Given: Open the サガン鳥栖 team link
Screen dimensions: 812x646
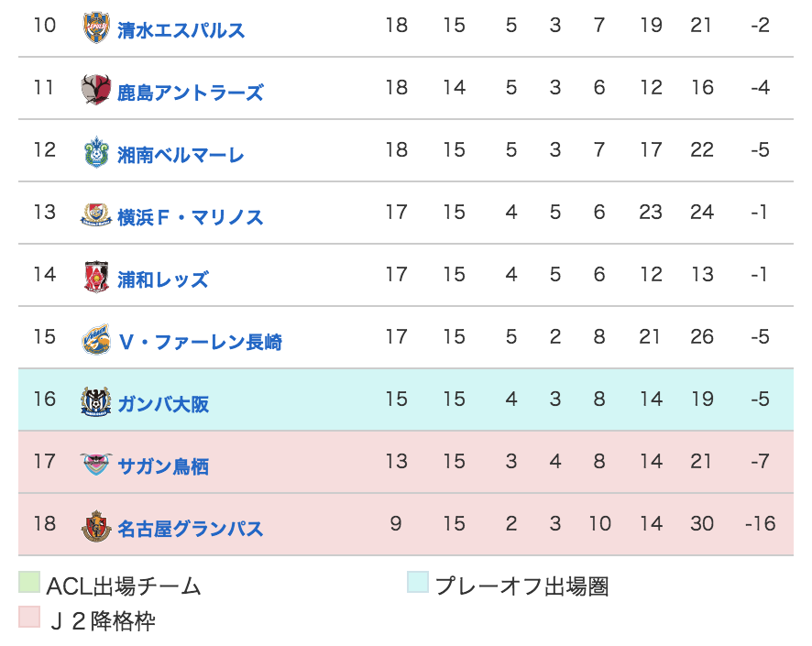Looking at the screenshot, I should click(163, 466).
